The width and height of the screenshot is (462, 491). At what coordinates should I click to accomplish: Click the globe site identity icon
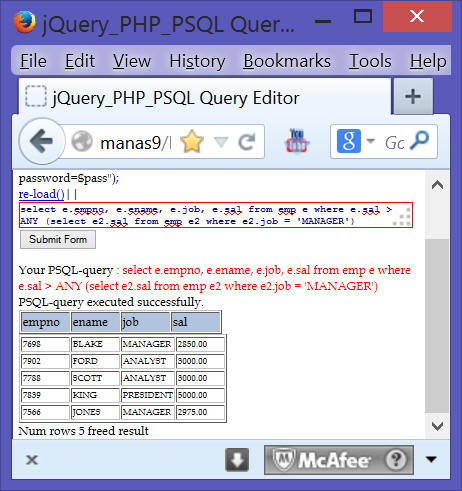pos(82,141)
